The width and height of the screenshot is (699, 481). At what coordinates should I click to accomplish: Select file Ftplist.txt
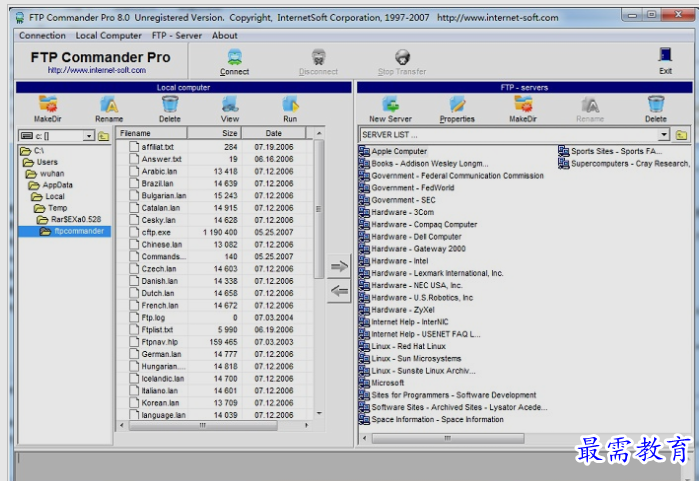(151, 330)
